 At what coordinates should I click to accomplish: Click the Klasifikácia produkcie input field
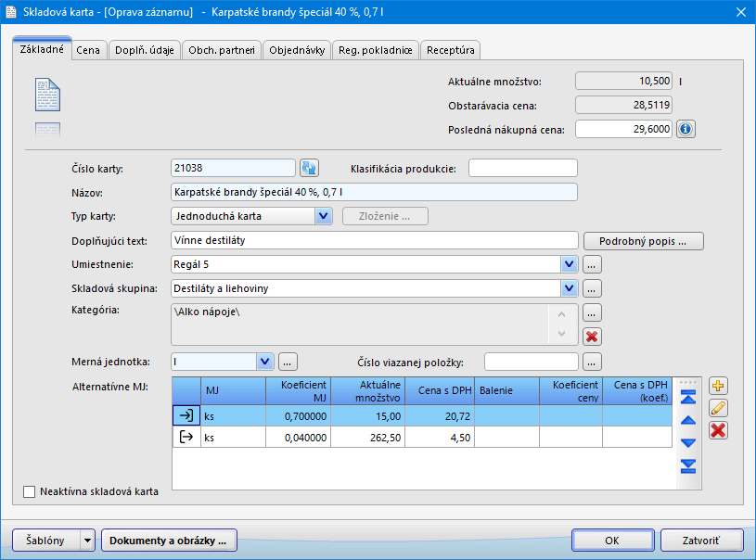point(523,168)
